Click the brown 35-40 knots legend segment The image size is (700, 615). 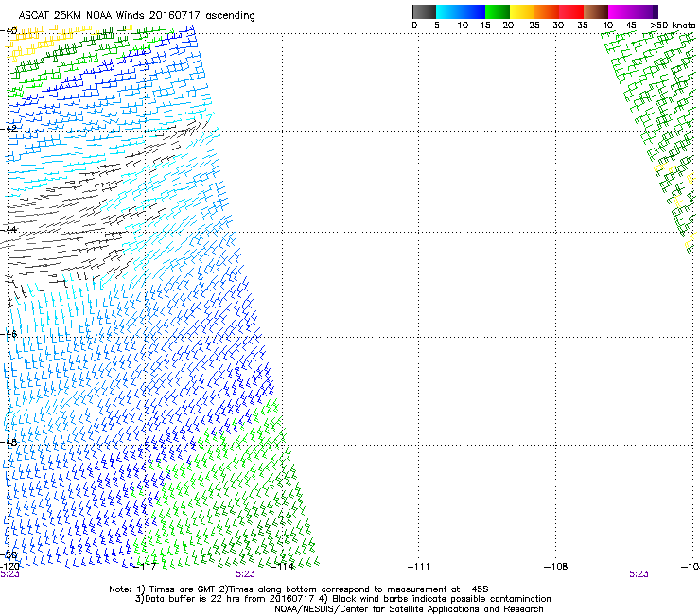pyautogui.click(x=596, y=11)
